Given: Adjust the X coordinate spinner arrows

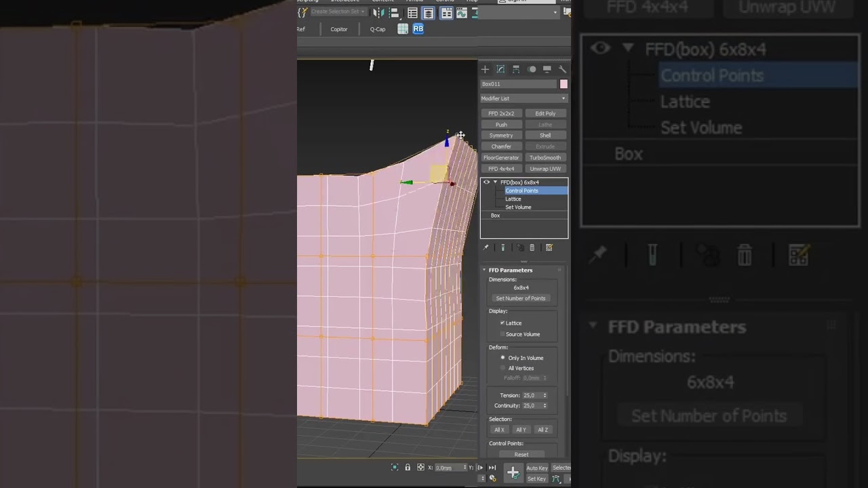Looking at the screenshot, I should coord(465,468).
